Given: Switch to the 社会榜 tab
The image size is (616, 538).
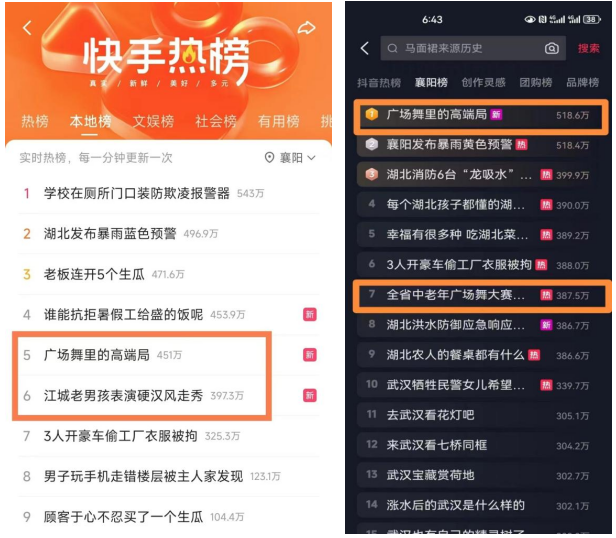Looking at the screenshot, I should [x=216, y=121].
